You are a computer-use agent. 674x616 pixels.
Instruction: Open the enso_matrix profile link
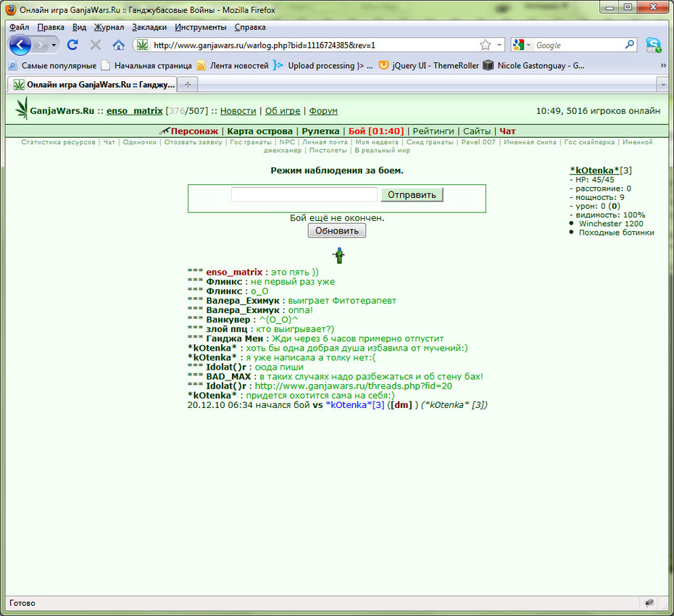[135, 111]
